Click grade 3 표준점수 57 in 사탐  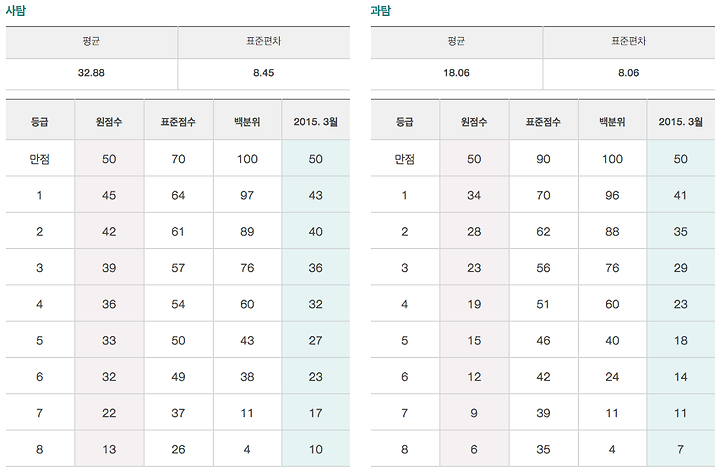(x=178, y=268)
